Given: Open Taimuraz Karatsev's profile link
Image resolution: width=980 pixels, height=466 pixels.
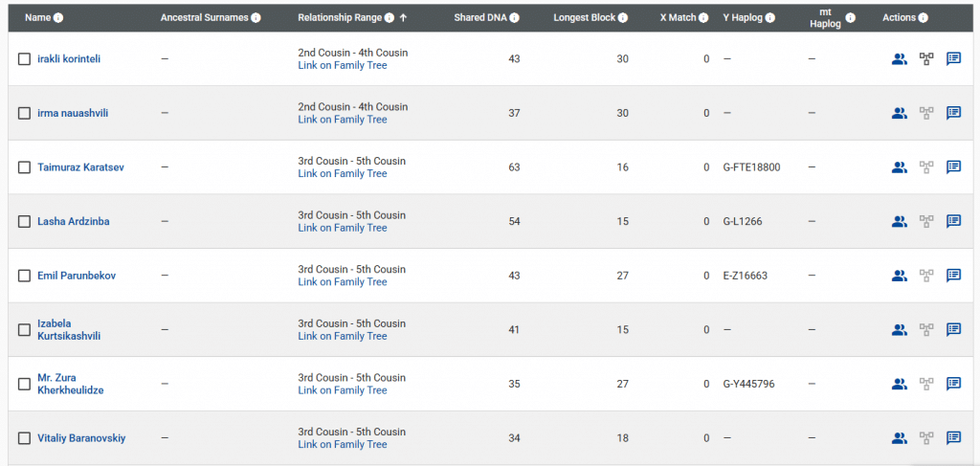Looking at the screenshot, I should point(80,167).
